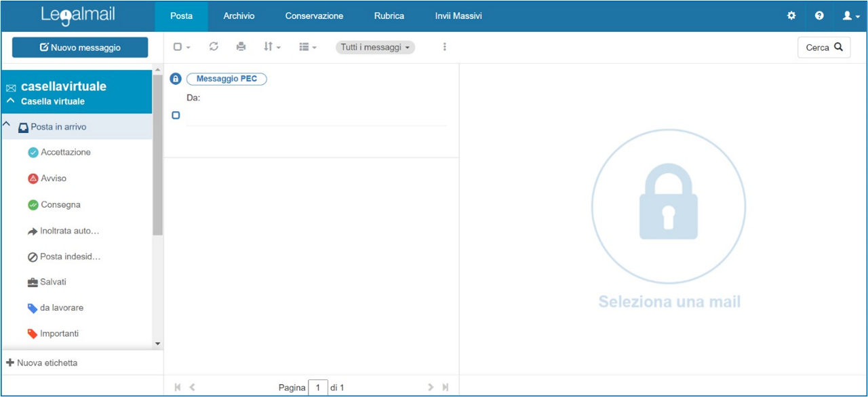Tick the checkbox on the PEC message
This screenshot has width=868, height=397.
[x=176, y=115]
